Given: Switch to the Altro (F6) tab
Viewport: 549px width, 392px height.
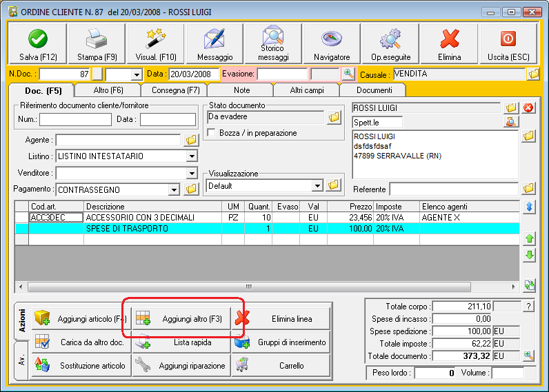Looking at the screenshot, I should (x=108, y=90).
